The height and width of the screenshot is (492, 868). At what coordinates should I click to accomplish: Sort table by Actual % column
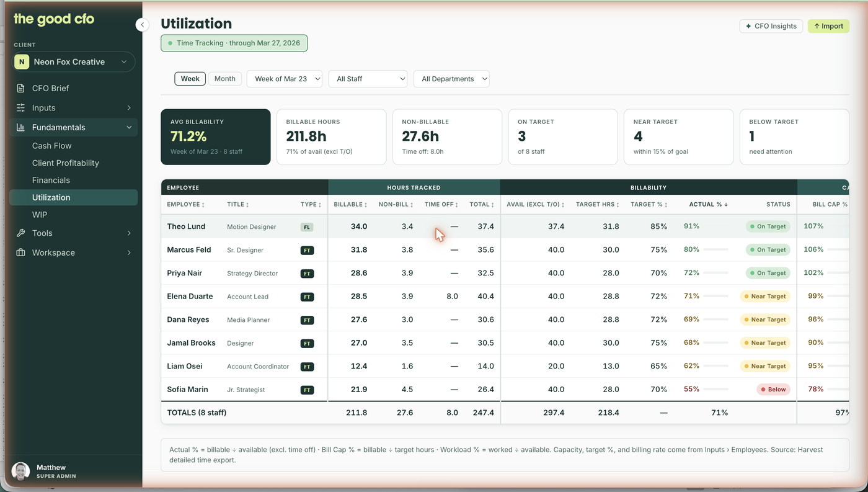(709, 204)
